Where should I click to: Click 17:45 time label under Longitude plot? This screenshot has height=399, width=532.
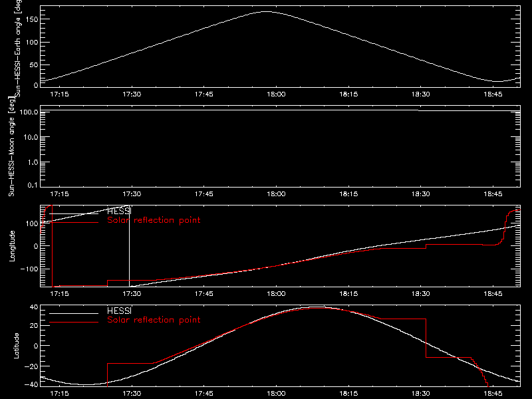(204, 294)
